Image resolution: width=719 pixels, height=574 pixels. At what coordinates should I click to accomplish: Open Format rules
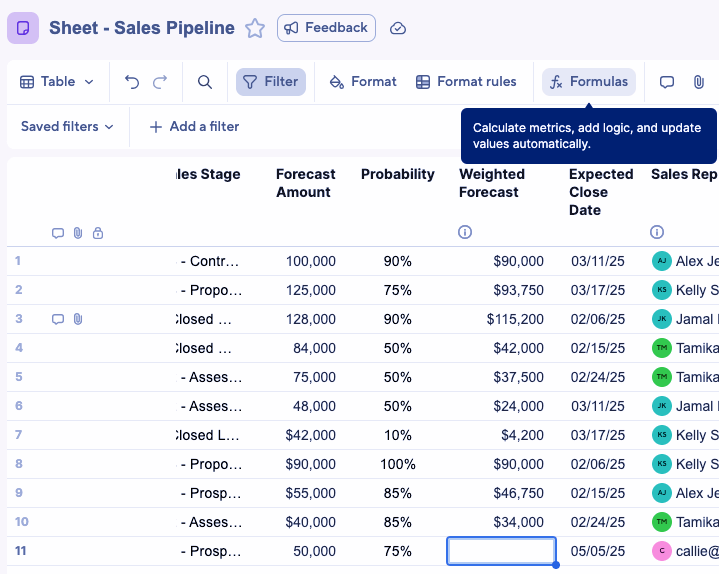click(466, 82)
